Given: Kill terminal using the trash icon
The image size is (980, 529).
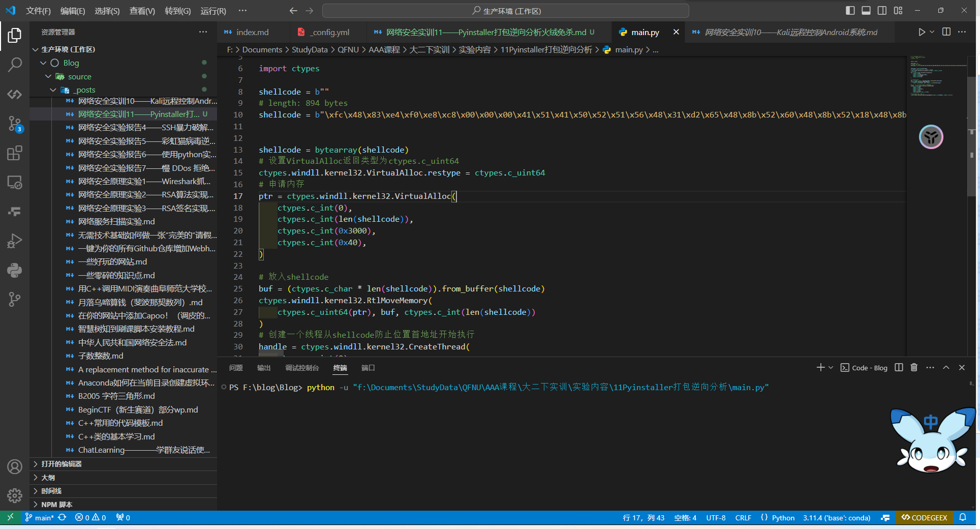Looking at the screenshot, I should pyautogui.click(x=914, y=367).
